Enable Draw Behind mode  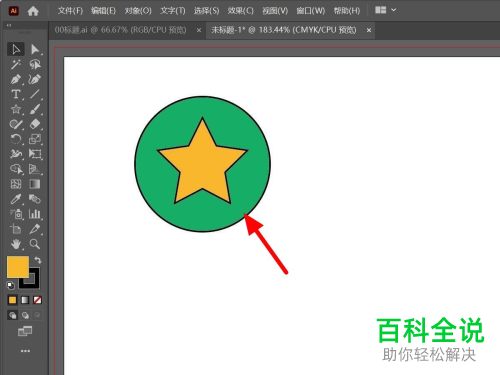(25, 315)
